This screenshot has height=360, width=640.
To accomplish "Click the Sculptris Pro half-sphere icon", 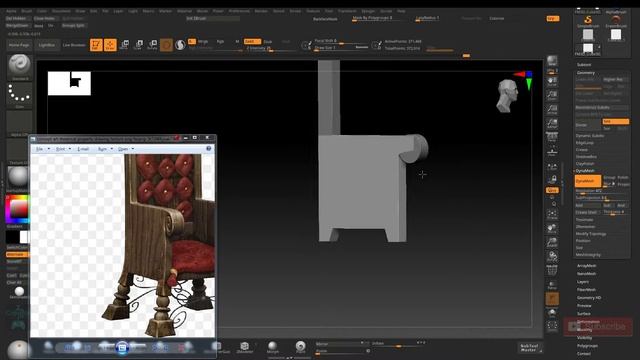I will pos(180,45).
